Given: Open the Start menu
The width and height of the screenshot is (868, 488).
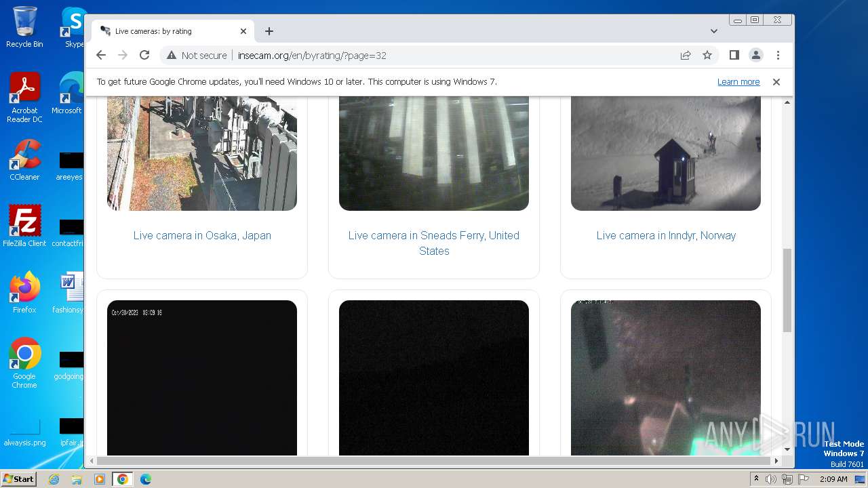Looking at the screenshot, I should (18, 479).
